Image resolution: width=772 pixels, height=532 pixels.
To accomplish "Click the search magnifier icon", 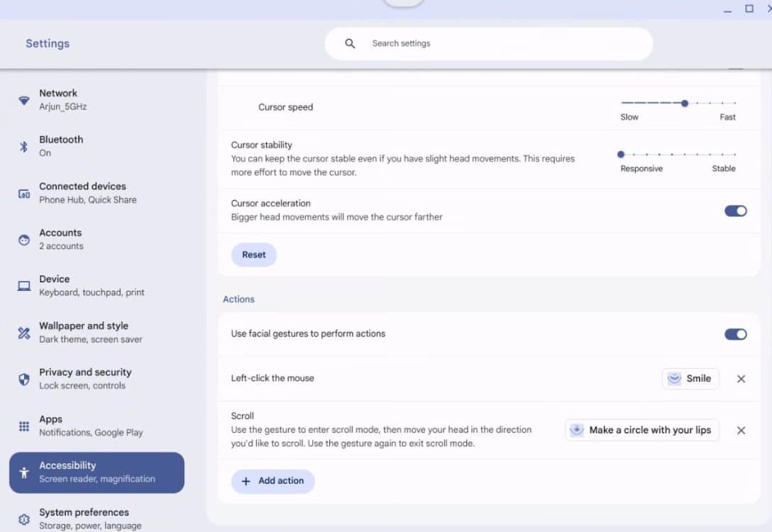I will click(x=350, y=43).
